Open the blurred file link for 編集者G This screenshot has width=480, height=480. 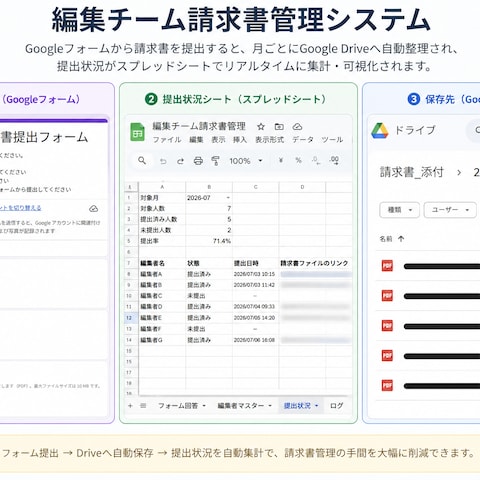point(316,340)
